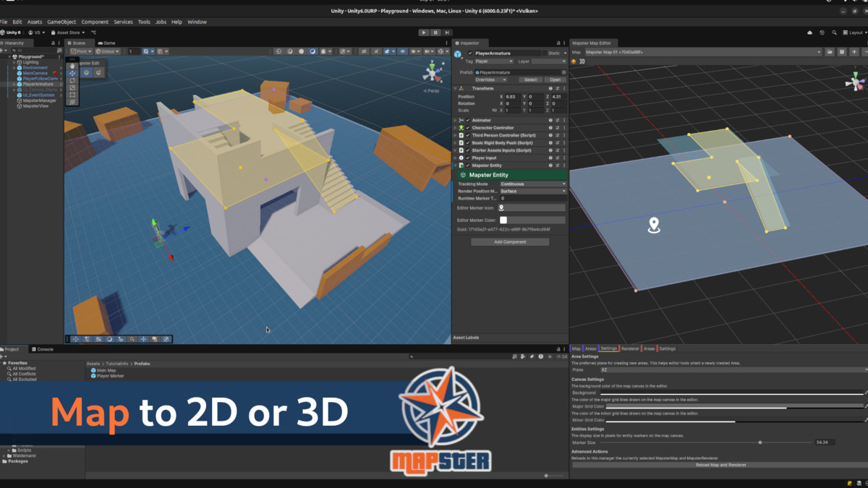Click the plus icon in Mapster Map Editor
Image resolution: width=868 pixels, height=488 pixels.
coord(854,52)
